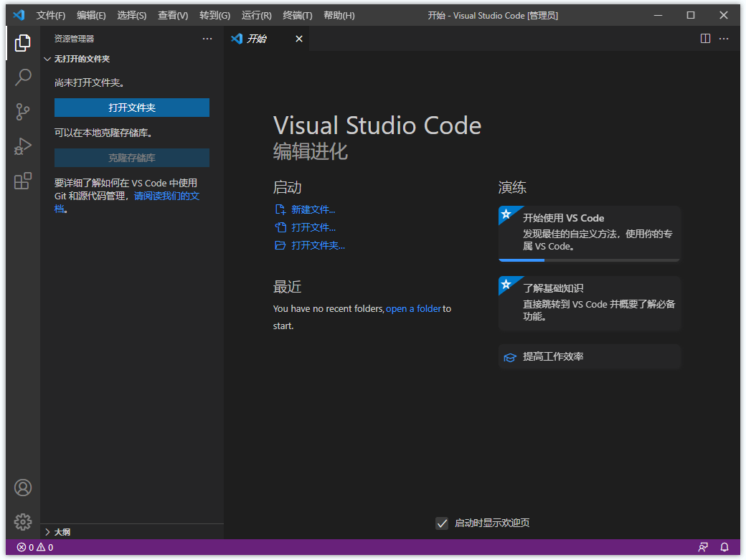Click the 克隆存储库 button
This screenshot has width=746, height=560.
pyautogui.click(x=132, y=158)
